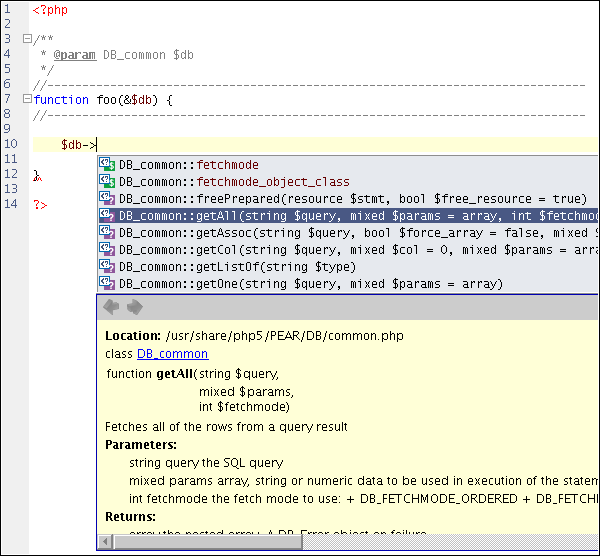The image size is (600, 556).
Task: Click the scroll-left arrow in documentation popup
Action: 105,541
